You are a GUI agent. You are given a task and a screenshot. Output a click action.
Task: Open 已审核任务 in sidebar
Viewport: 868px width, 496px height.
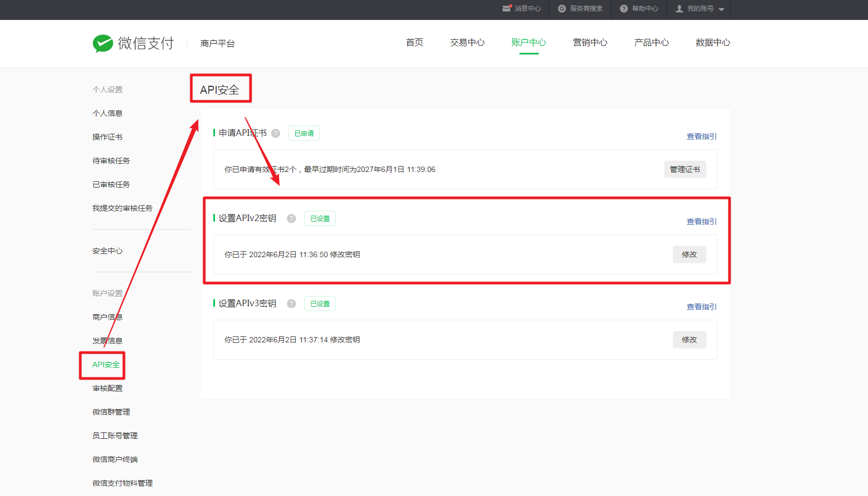(x=111, y=184)
